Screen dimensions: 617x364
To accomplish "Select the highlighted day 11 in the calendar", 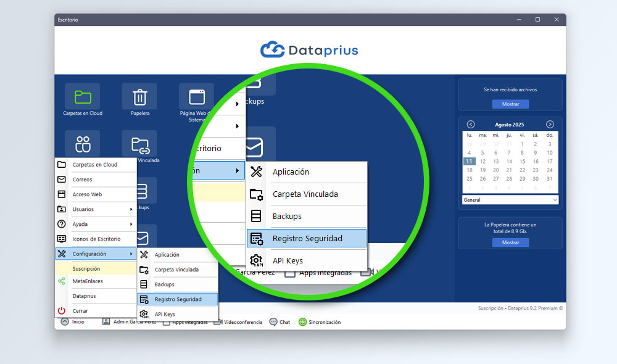I will coord(469,162).
